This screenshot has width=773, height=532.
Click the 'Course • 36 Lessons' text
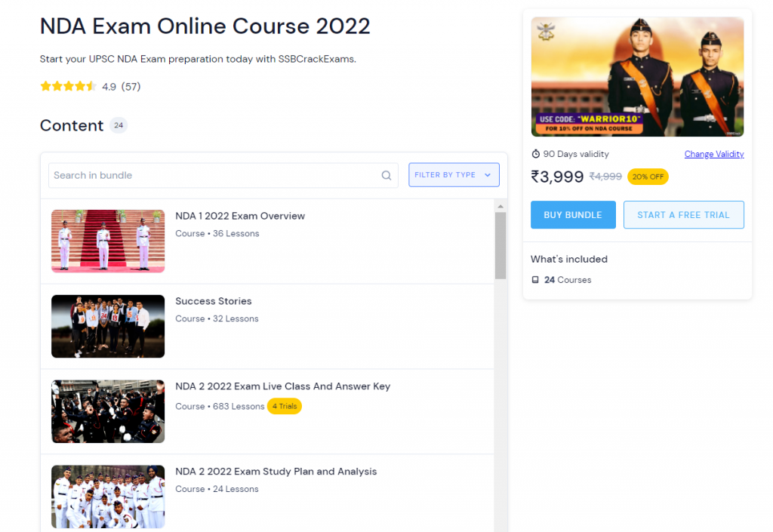click(x=217, y=233)
